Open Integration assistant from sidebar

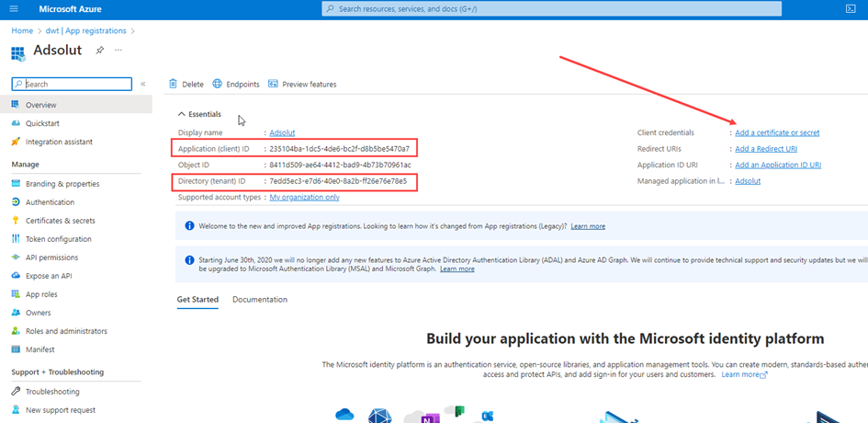(59, 142)
